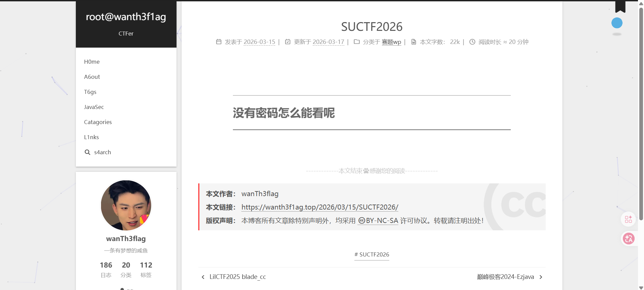
Task: Click the Creative Commons icon beside BY-NC-SA
Action: 361,221
